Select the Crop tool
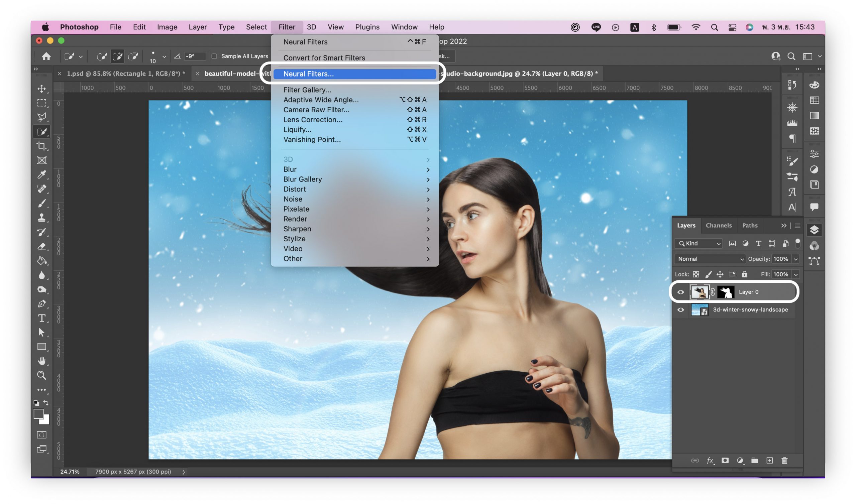 [42, 146]
